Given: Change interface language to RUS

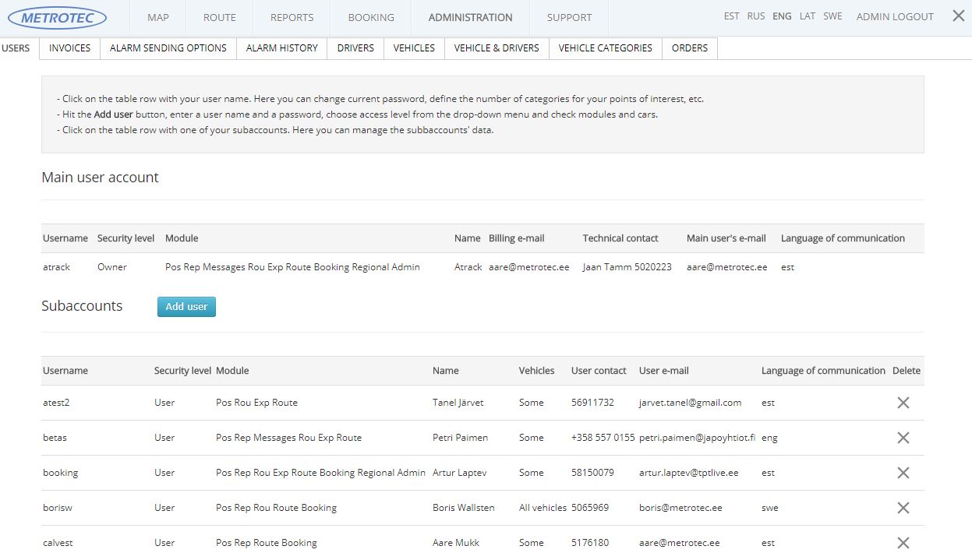Looking at the screenshot, I should (755, 16).
